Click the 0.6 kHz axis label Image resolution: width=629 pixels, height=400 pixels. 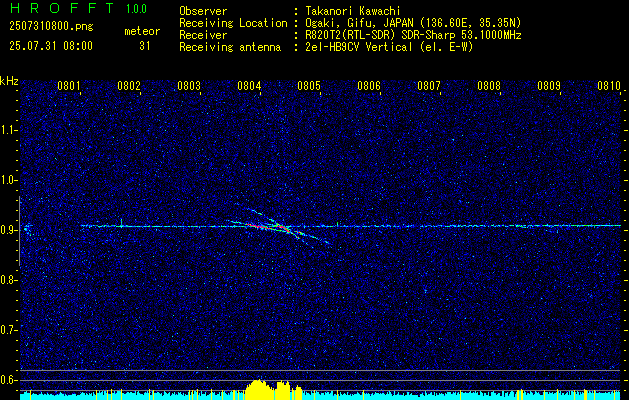pyautogui.click(x=8, y=380)
